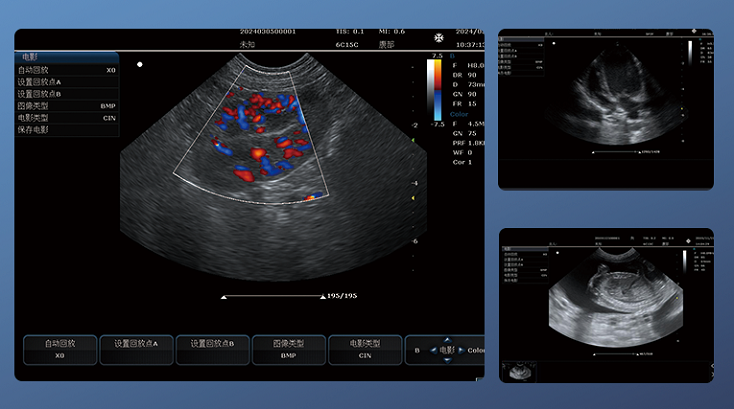Select 图像类型 BMP row in the left menu

pyautogui.click(x=66, y=106)
